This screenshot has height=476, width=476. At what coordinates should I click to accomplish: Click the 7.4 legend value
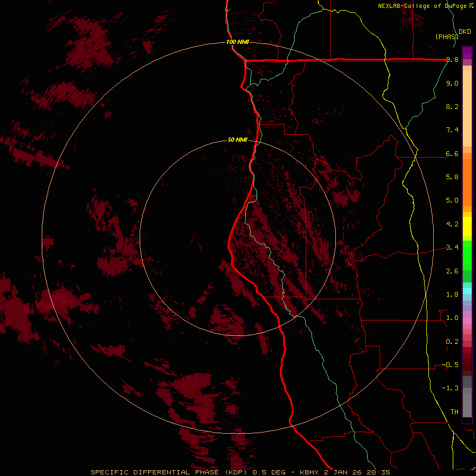[452, 130]
